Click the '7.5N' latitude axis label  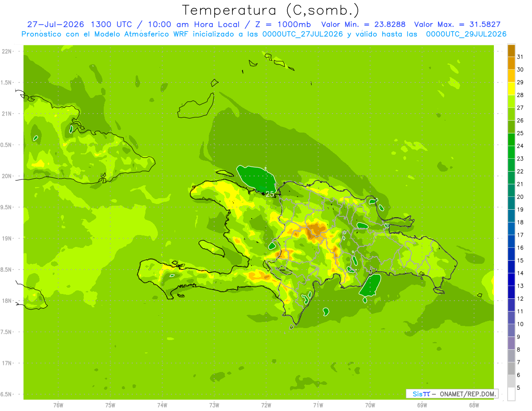[x=7, y=332]
